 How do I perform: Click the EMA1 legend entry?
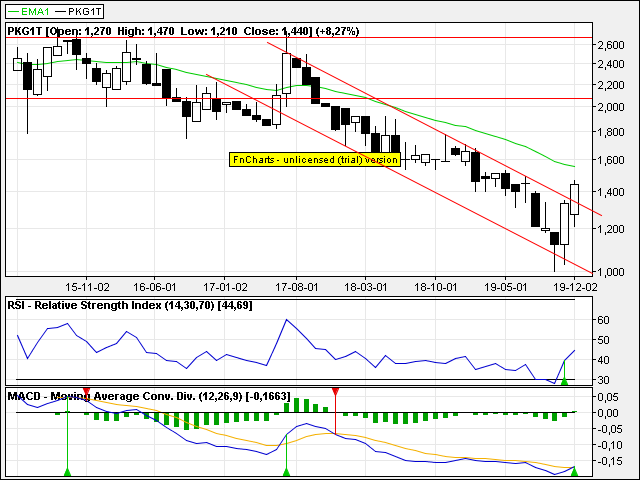tap(28, 11)
